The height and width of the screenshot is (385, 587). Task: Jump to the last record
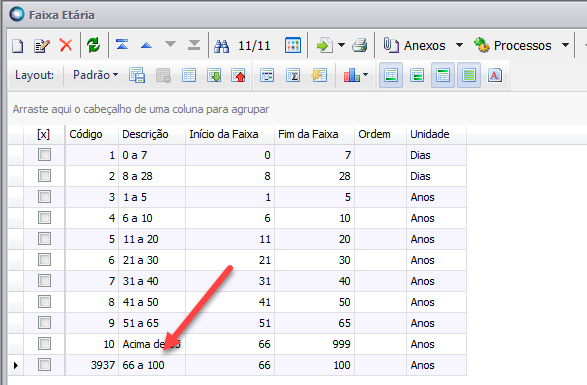pyautogui.click(x=194, y=45)
